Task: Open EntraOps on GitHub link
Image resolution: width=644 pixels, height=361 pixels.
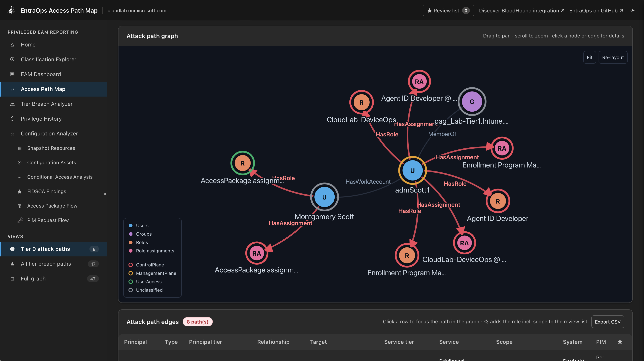Action: click(596, 10)
